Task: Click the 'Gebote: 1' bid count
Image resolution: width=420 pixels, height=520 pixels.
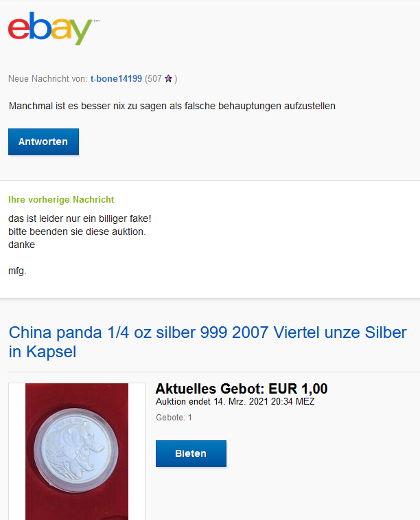Action: click(174, 418)
